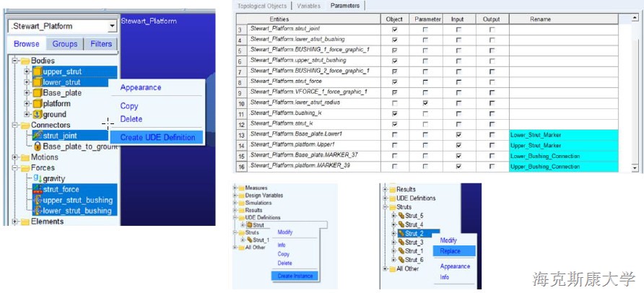Click the Strut UDE definition icon
Viewport: 644px width, 293px height.
point(249,225)
